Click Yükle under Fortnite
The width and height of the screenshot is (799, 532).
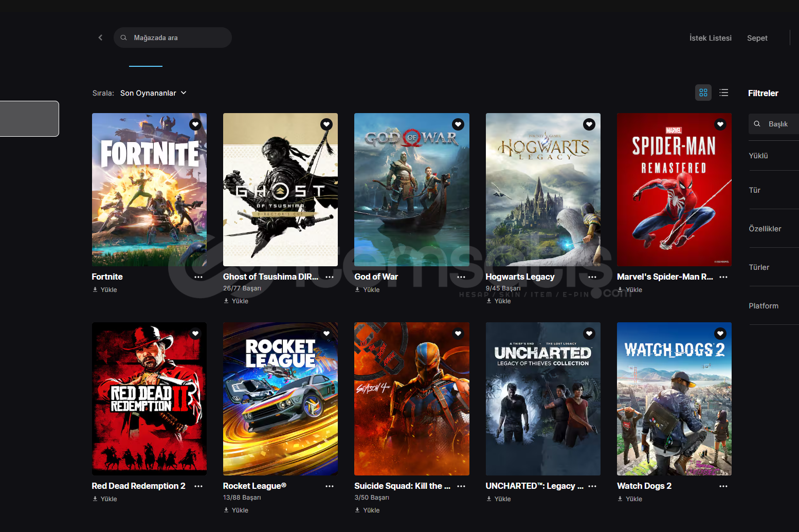[105, 290]
